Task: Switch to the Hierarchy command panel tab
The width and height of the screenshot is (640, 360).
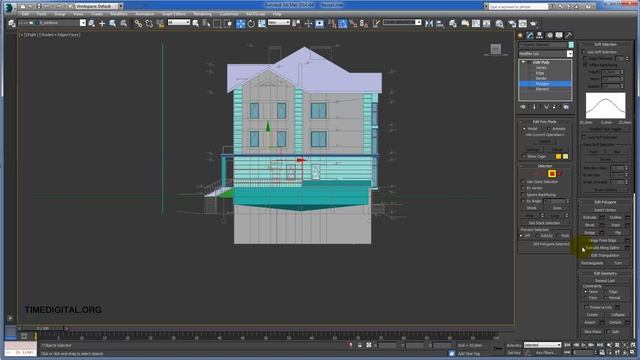Action: (540, 36)
